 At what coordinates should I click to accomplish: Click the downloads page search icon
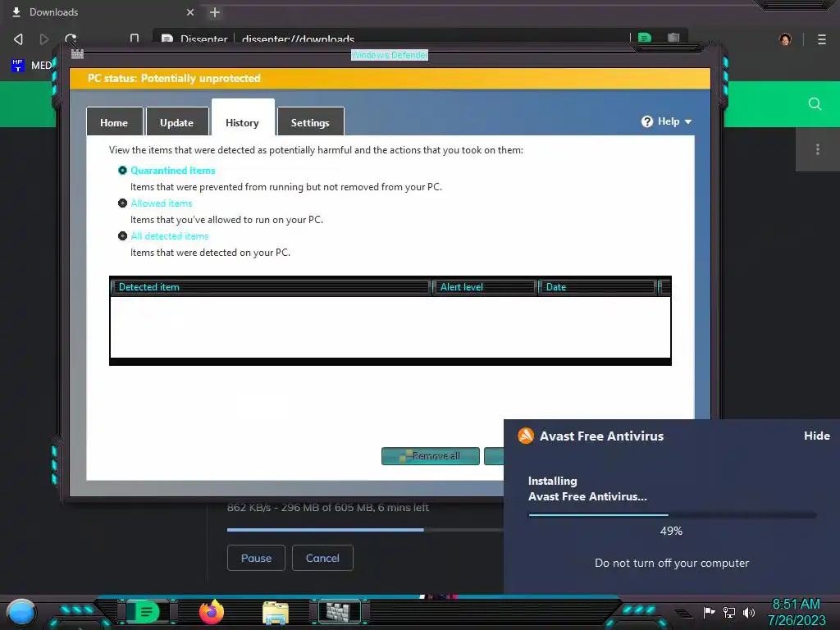(x=815, y=104)
